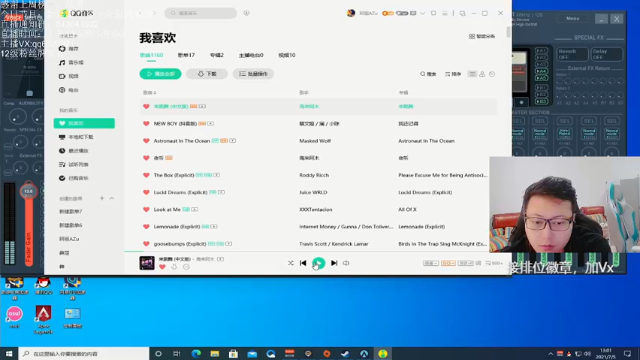Open the 推荐 recommendations page in sidebar

pos(69,49)
